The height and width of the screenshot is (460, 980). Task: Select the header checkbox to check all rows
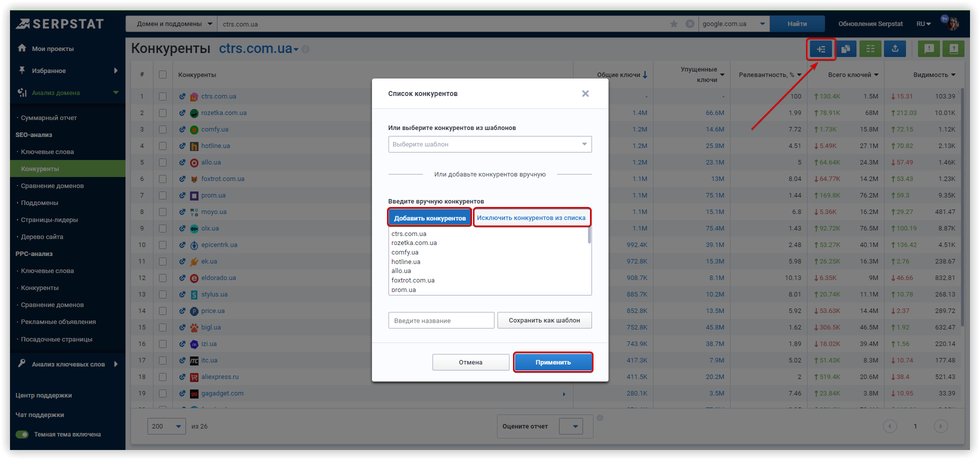click(x=162, y=74)
